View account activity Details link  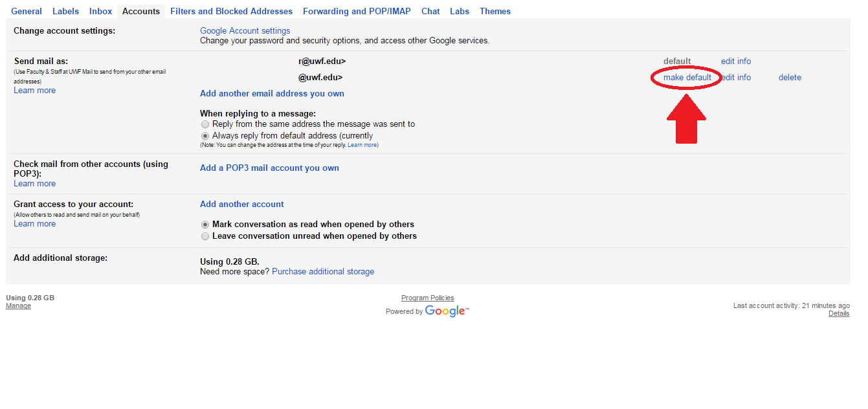pyautogui.click(x=838, y=314)
